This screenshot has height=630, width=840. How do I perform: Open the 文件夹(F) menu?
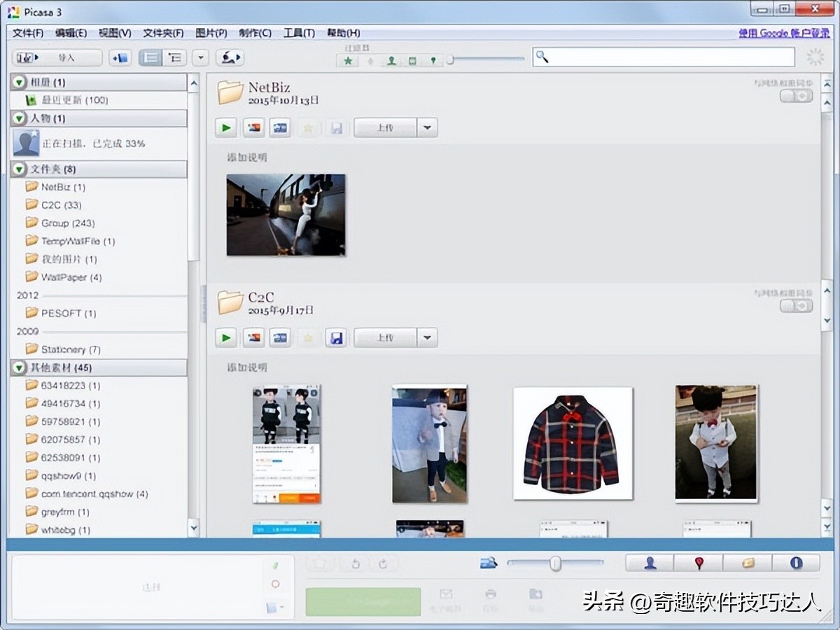pyautogui.click(x=163, y=33)
